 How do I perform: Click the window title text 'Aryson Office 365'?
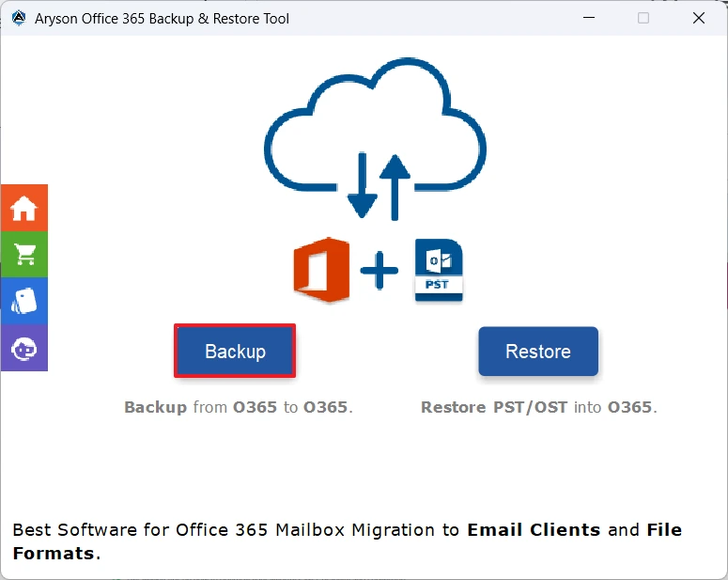(162, 19)
